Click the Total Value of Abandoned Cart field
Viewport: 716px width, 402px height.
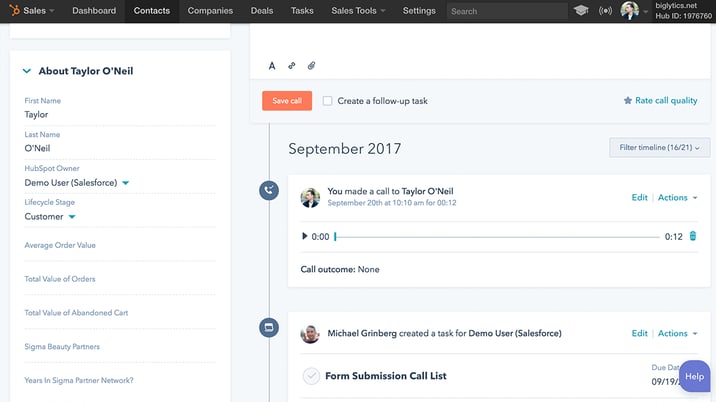120,313
